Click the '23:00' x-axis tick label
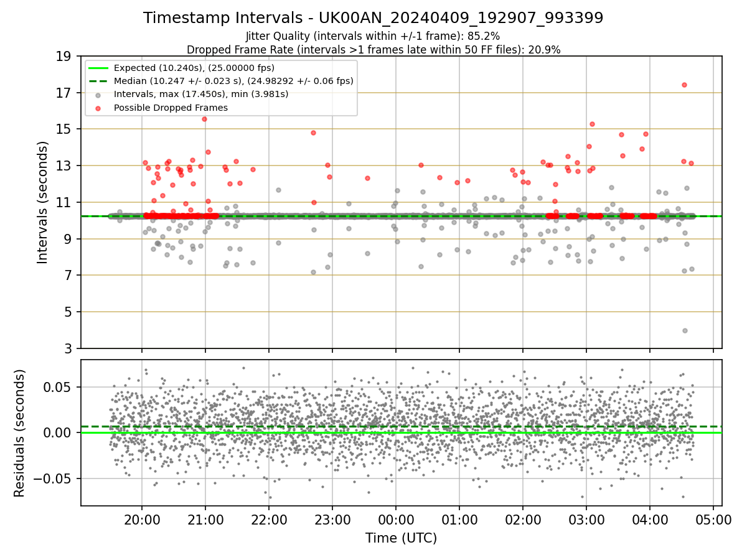Screen dimensions: 747x560 point(332,520)
